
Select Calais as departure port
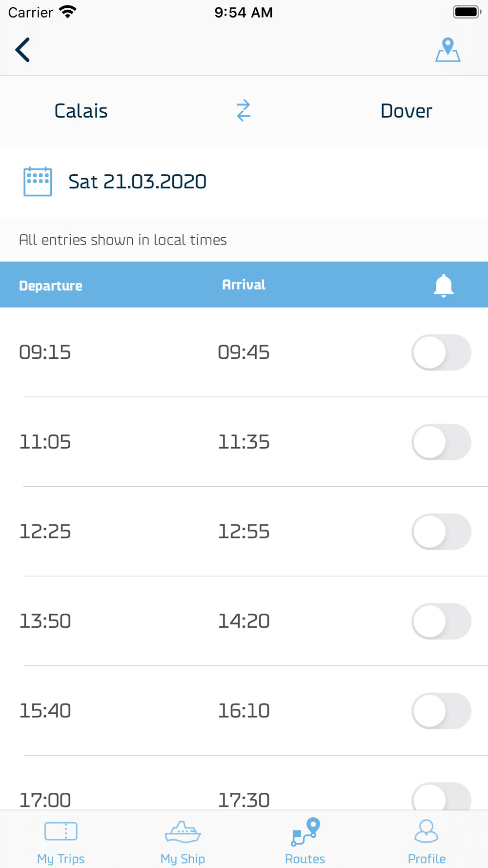tap(81, 111)
